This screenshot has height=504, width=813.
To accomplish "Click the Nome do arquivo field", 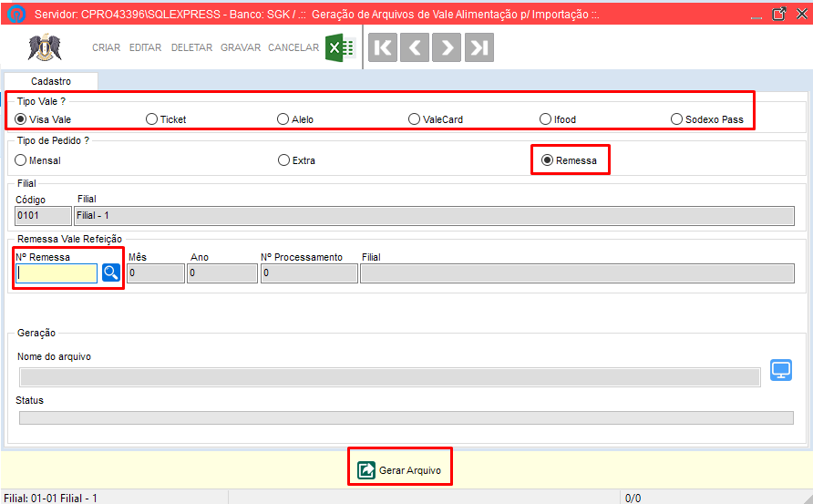I will click(x=390, y=377).
